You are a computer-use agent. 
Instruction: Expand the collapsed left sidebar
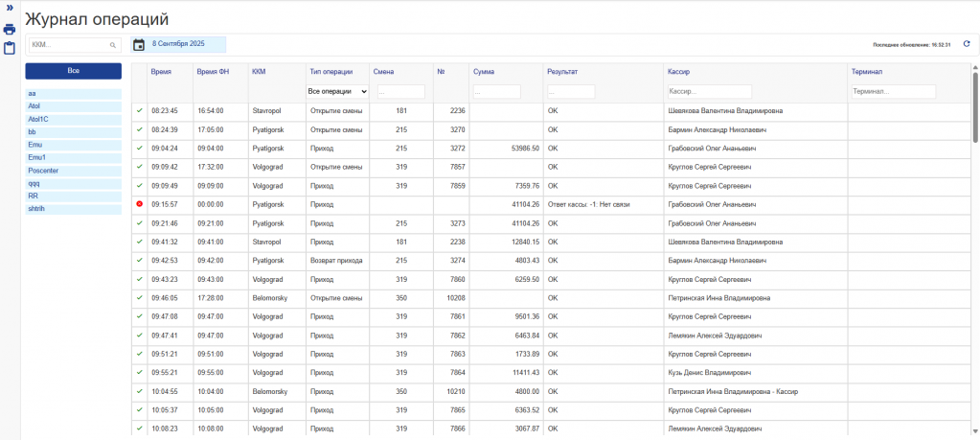click(x=9, y=7)
